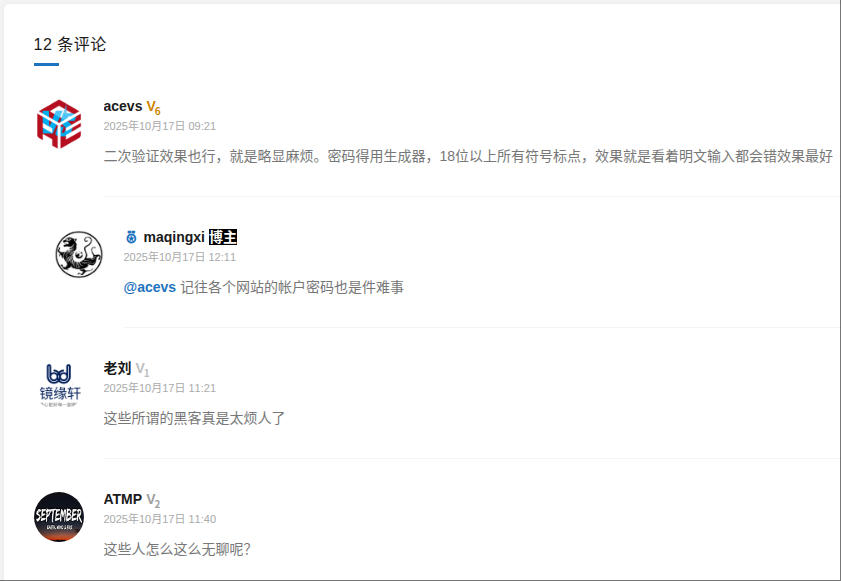The width and height of the screenshot is (841, 581).
Task: Click the V6 level badge next to acevs
Action: 153,107
